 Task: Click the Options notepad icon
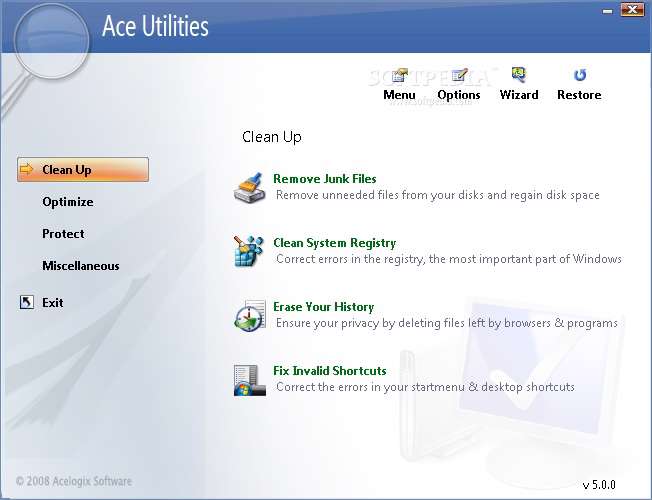click(459, 76)
